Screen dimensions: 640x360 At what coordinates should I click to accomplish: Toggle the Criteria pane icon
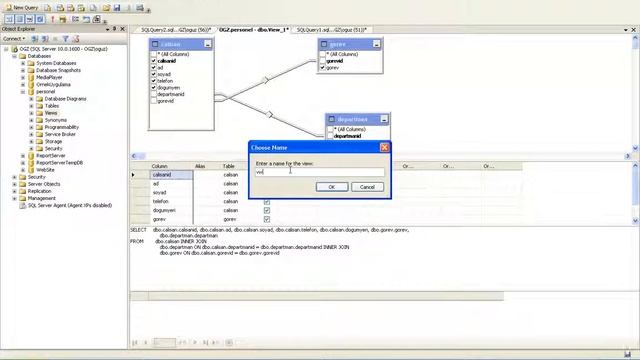coord(19,19)
